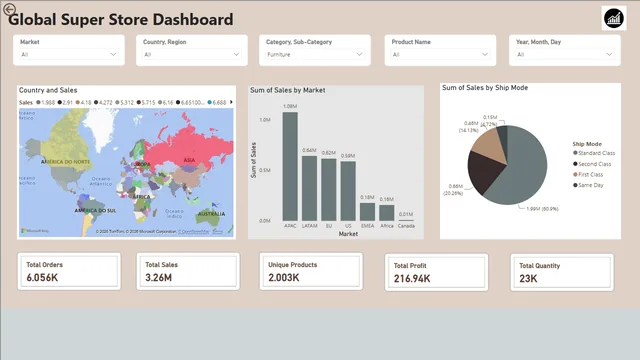
Task: Click the Canada bar in Sales by Market
Action: click(x=406, y=220)
